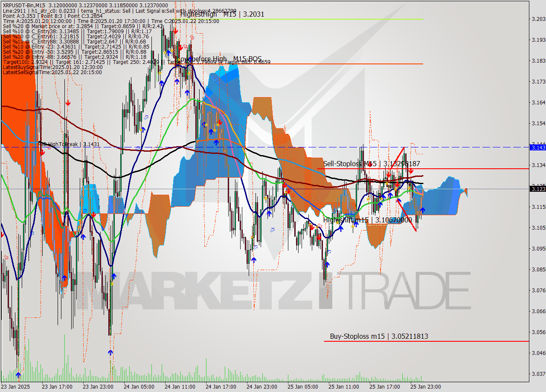Image resolution: width=546 pixels, height=392 pixels.
Task: Click the 3.105 price axis value
Action: (x=538, y=228)
